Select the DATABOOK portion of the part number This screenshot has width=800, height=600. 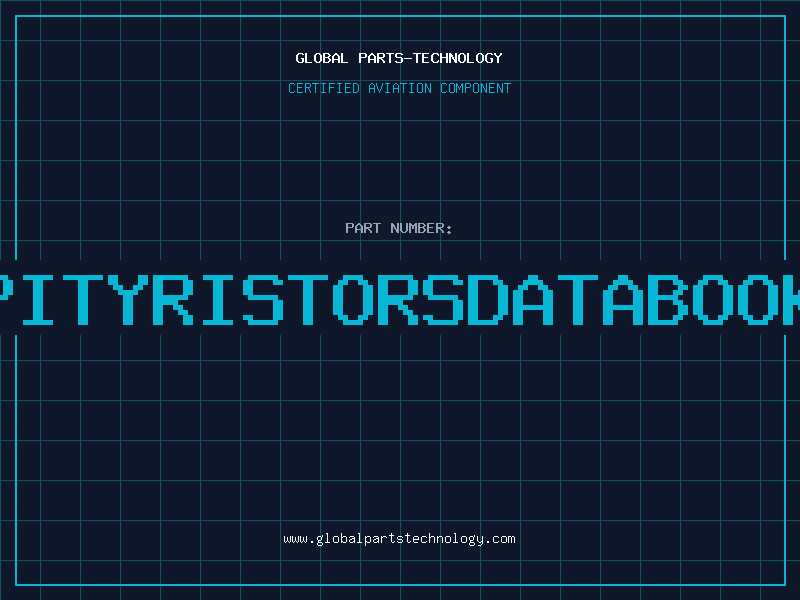(x=632, y=299)
